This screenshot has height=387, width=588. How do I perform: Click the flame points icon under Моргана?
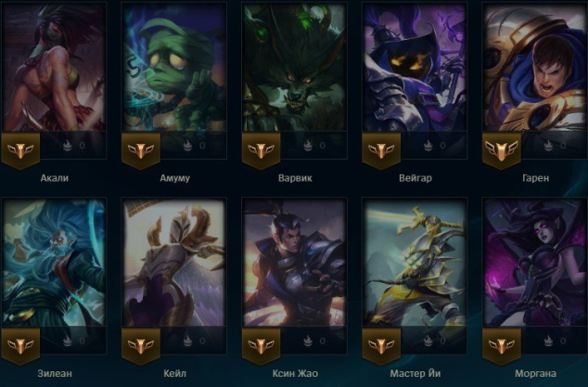coord(548,341)
